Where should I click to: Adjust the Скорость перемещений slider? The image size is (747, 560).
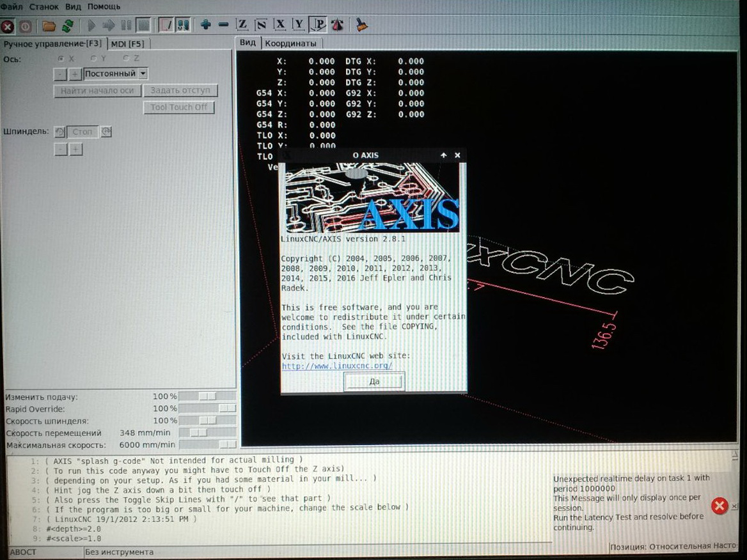(208, 432)
